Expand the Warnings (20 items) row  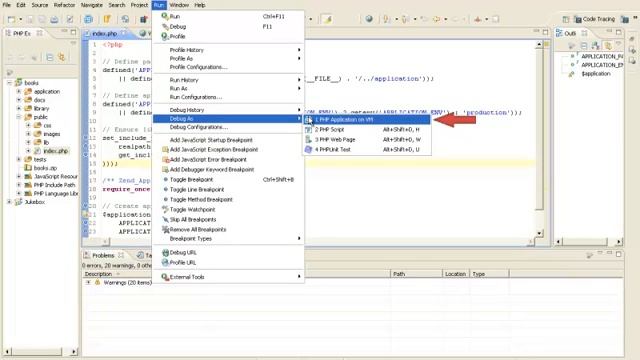(x=88, y=282)
